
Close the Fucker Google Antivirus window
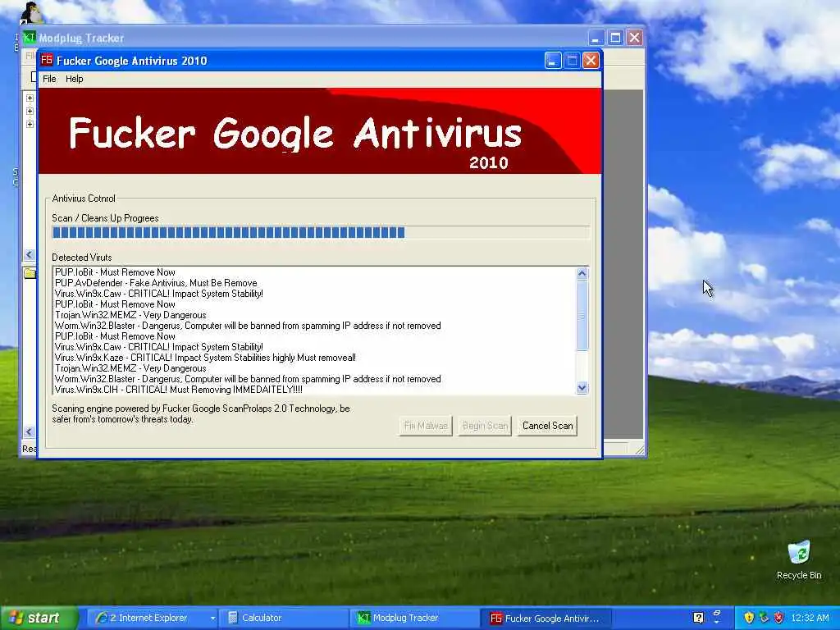tap(591, 61)
